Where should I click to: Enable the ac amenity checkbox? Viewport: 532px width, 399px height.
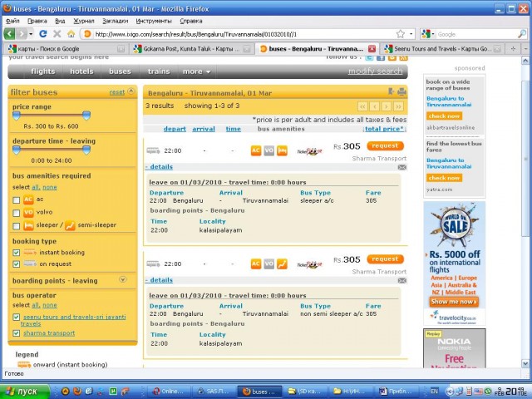pos(17,200)
